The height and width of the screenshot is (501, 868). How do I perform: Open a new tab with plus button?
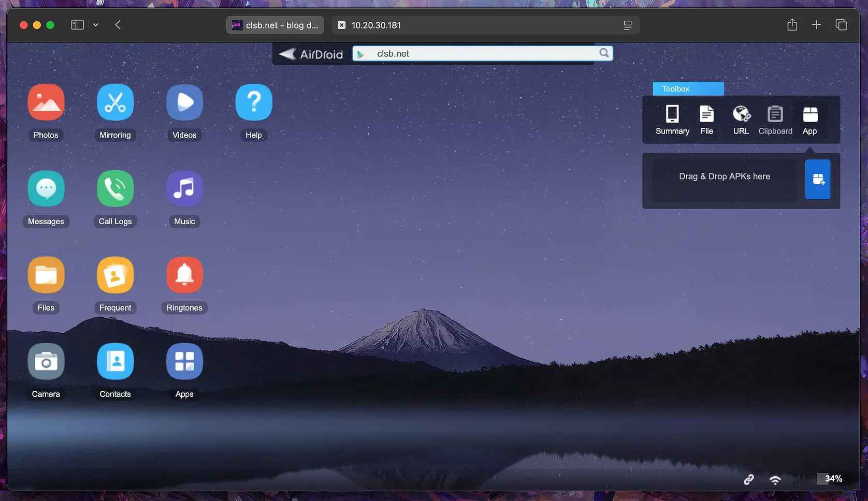(816, 25)
